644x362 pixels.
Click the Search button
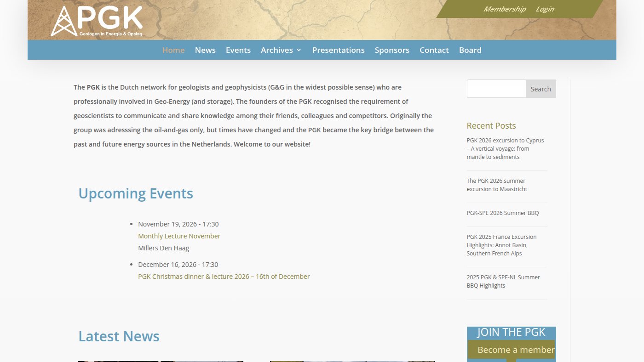[541, 89]
